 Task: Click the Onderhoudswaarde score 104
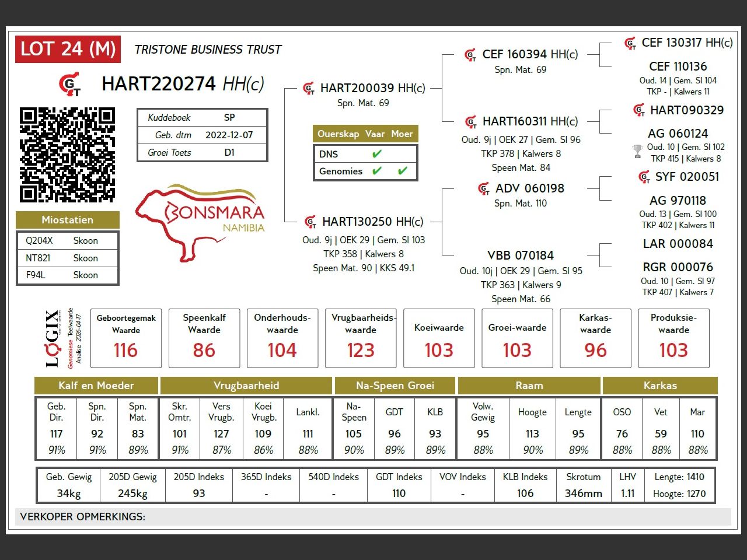click(x=282, y=351)
